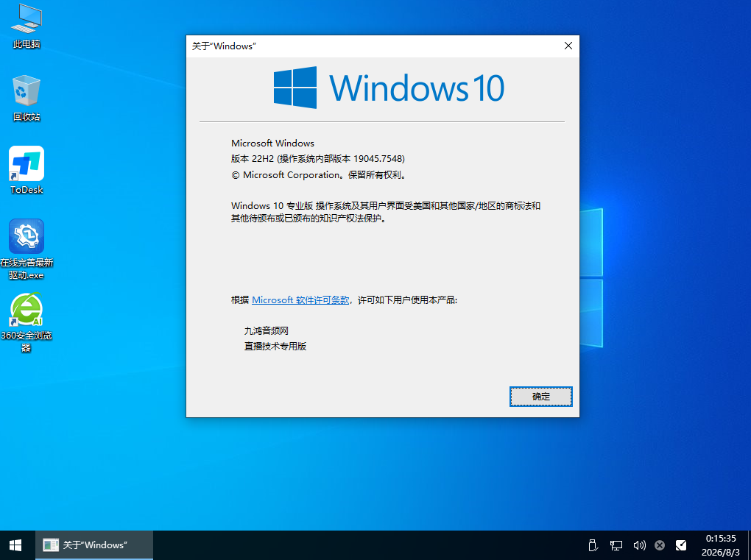Click the Windows 10 logo in the dialog
The width and height of the screenshot is (751, 560).
click(389, 88)
